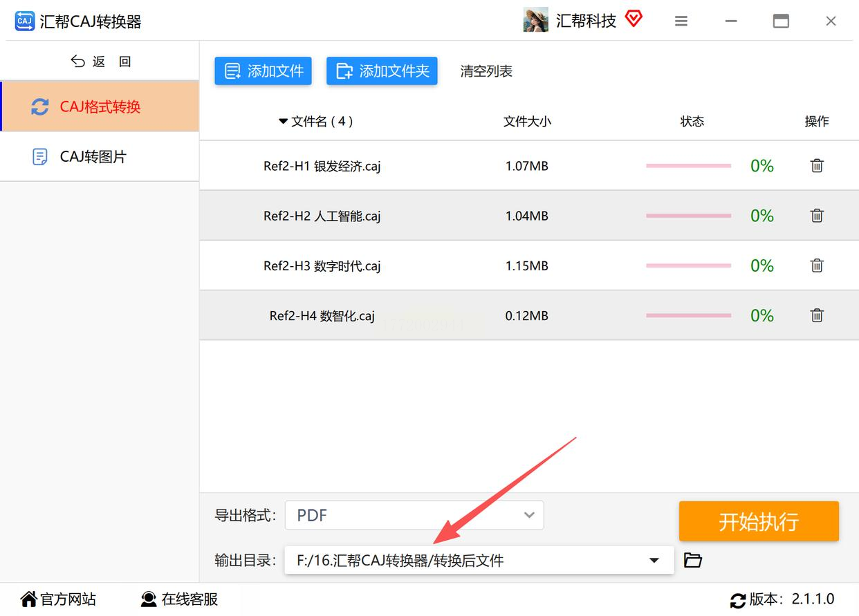This screenshot has width=859, height=616.
Task: Click the 1.07MB file size cell
Action: pyautogui.click(x=527, y=166)
